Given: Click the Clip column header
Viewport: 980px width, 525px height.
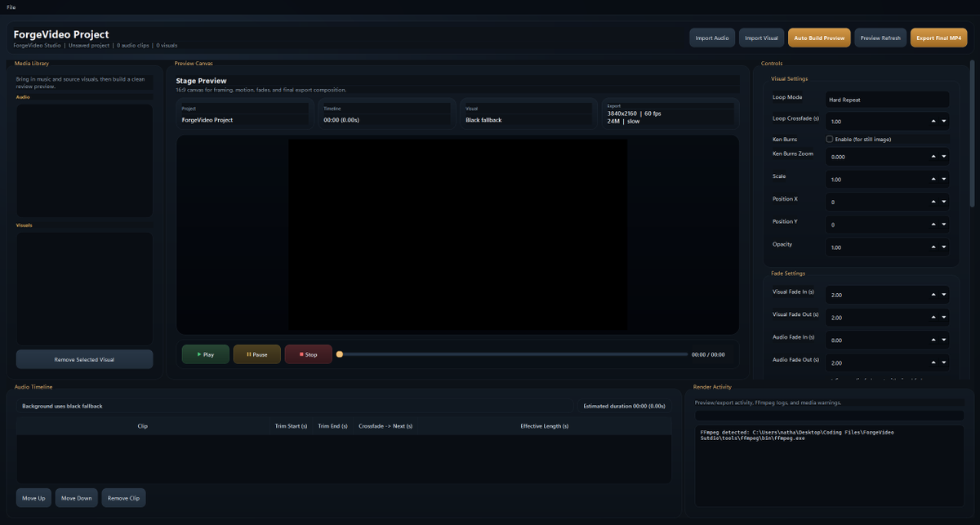Looking at the screenshot, I should pyautogui.click(x=143, y=426).
